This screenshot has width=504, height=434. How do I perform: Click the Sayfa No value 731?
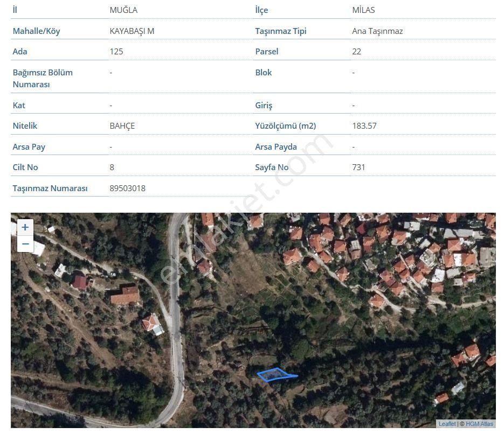[358, 167]
